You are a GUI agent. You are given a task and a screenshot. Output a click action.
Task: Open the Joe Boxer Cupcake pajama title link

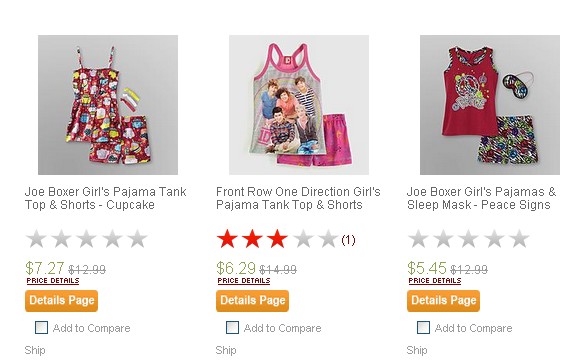point(106,198)
